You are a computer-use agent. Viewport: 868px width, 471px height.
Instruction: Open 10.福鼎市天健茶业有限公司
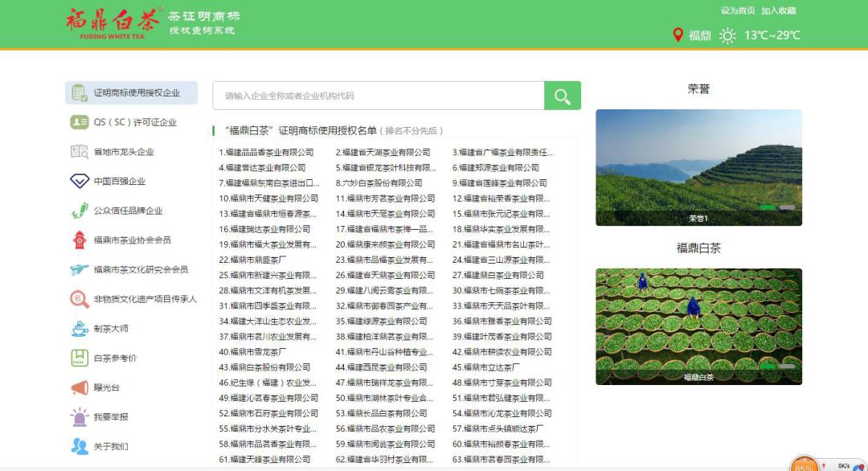click(x=268, y=199)
